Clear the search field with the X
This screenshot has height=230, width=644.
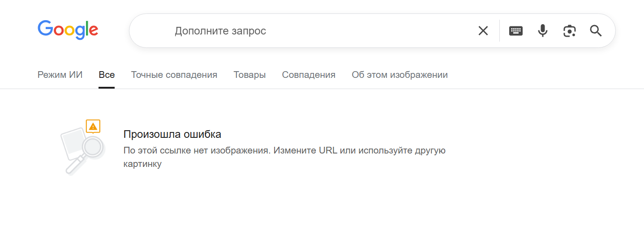[483, 31]
